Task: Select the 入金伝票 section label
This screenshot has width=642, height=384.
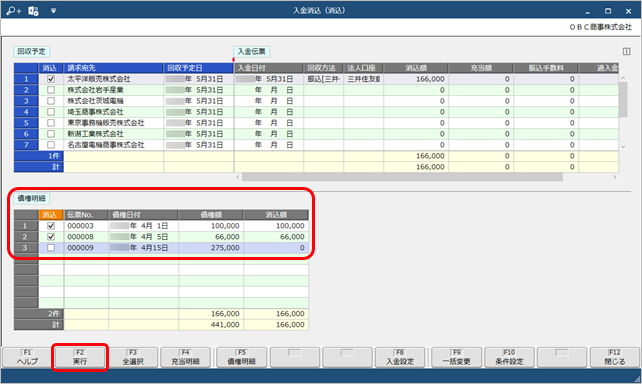Action: pos(251,52)
